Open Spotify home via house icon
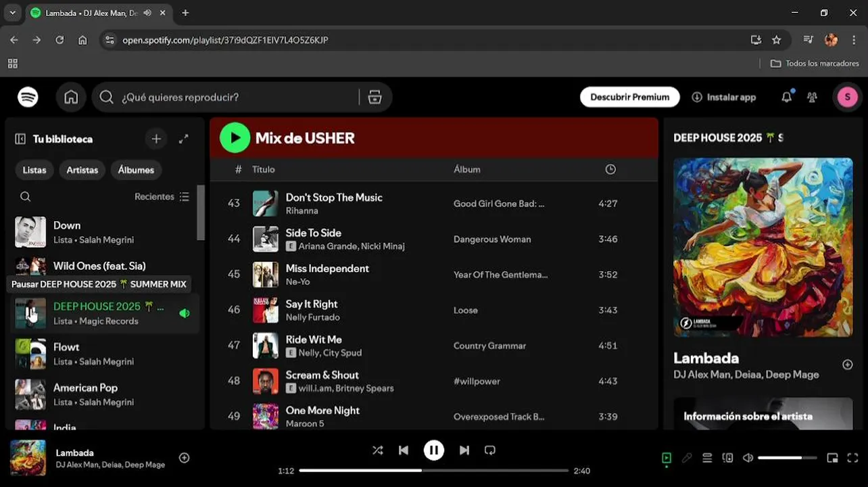 coord(71,97)
